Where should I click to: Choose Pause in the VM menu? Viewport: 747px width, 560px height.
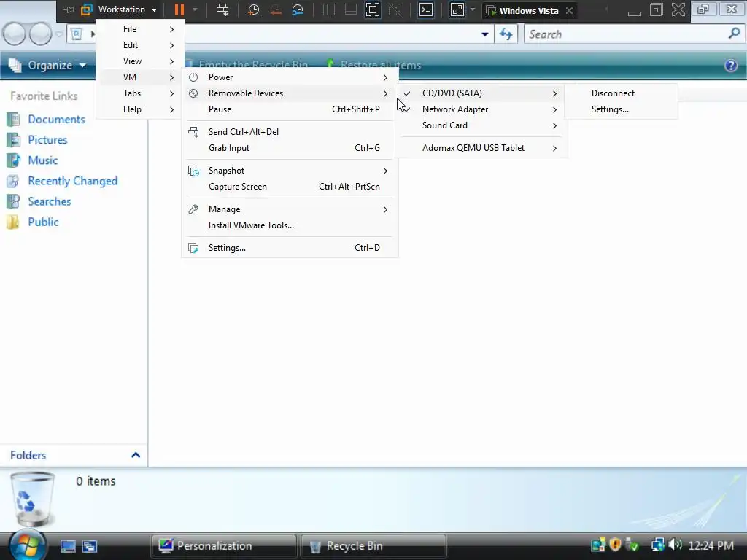pyautogui.click(x=290, y=109)
